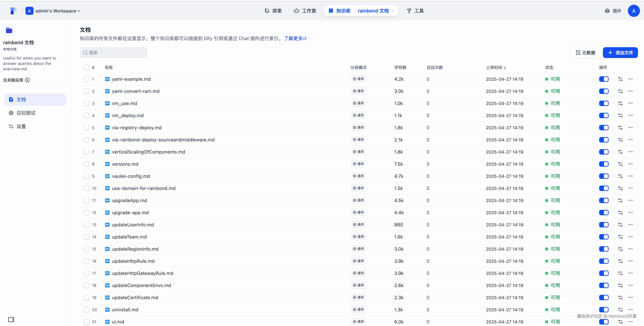This screenshot has height=326, width=644.
Task: Disable the yaml-convert-ram.md document toggle
Action: click(x=604, y=91)
